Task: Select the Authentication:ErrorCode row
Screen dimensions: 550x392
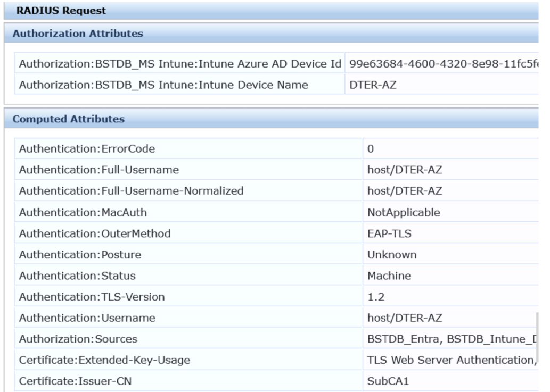Action: (x=276, y=148)
